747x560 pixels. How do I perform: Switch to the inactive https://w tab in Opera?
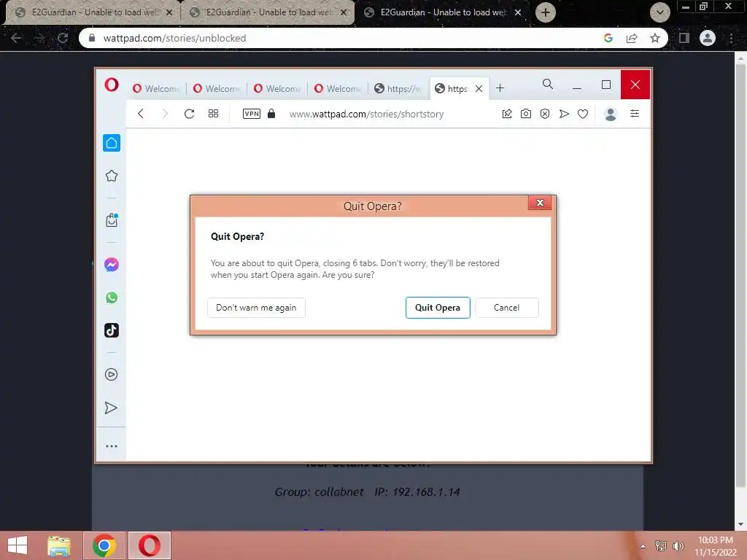[398, 88]
